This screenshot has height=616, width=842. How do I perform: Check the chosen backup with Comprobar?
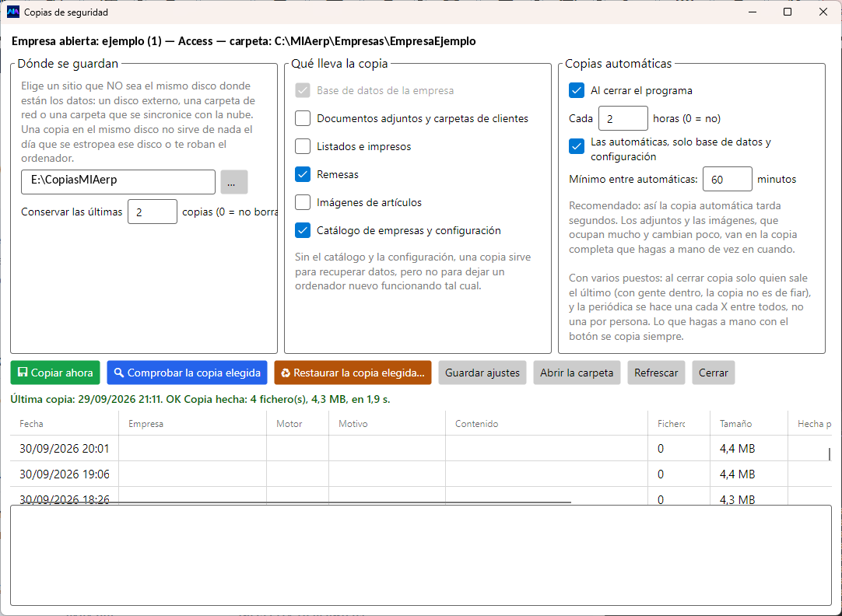click(x=187, y=373)
